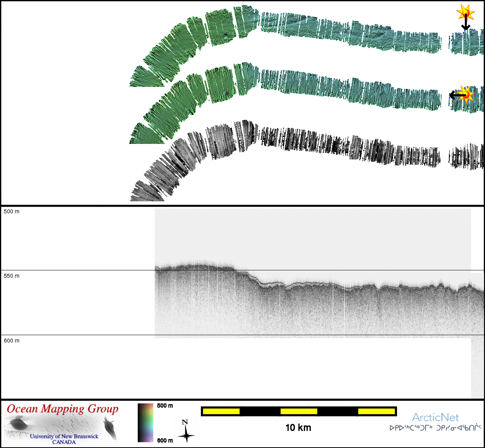This screenshot has height=448, width=485.
Task: Click the depth color legend swatch
Action: (145, 423)
